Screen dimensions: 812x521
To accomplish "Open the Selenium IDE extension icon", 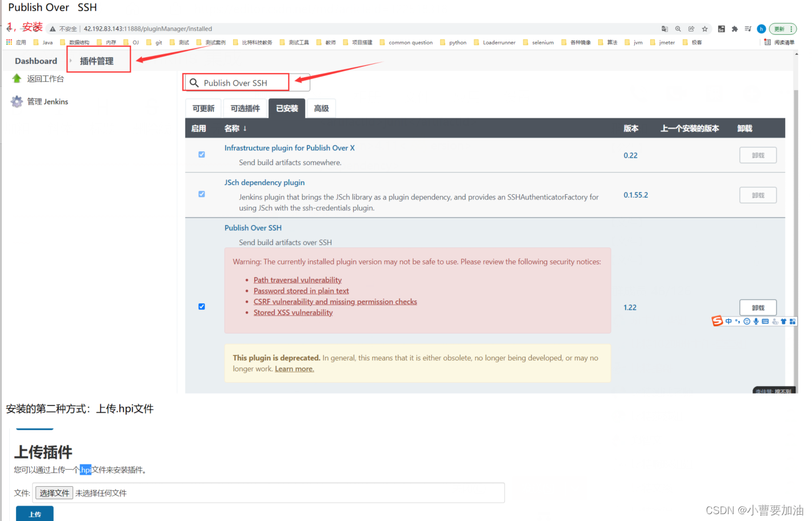I will [721, 29].
